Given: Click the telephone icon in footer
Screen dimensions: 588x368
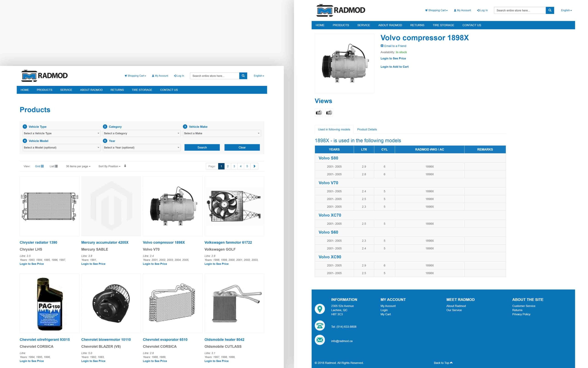Looking at the screenshot, I should point(320,325).
